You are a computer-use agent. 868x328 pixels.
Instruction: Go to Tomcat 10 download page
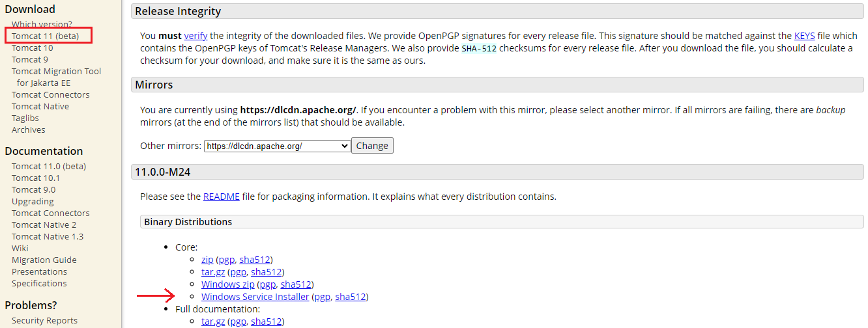click(x=32, y=48)
